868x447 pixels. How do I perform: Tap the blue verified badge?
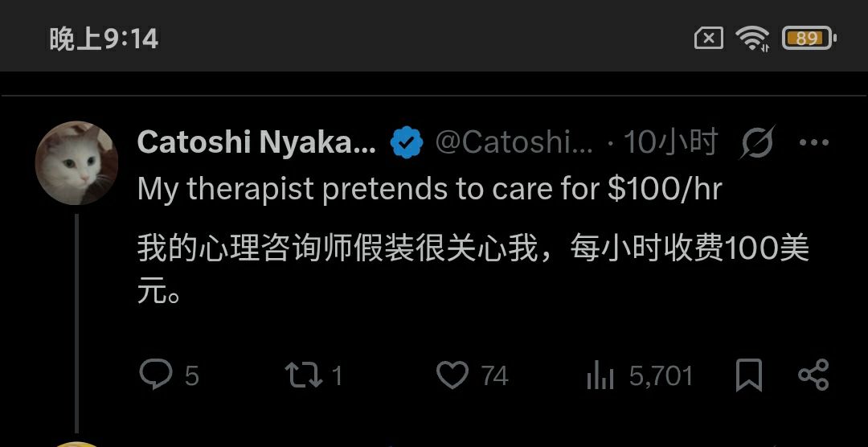click(407, 142)
